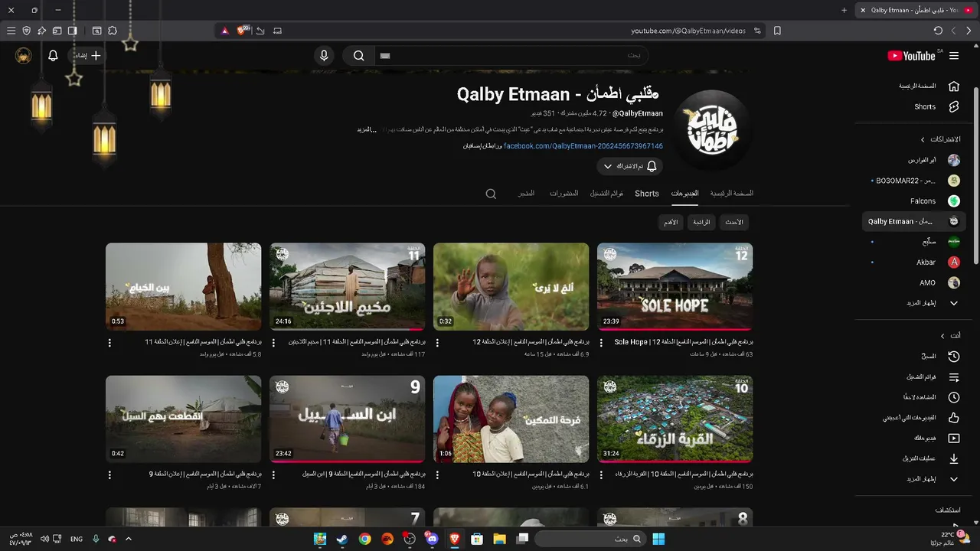Open the channel's facebook.com link
Image resolution: width=980 pixels, height=551 pixels.
(583, 145)
